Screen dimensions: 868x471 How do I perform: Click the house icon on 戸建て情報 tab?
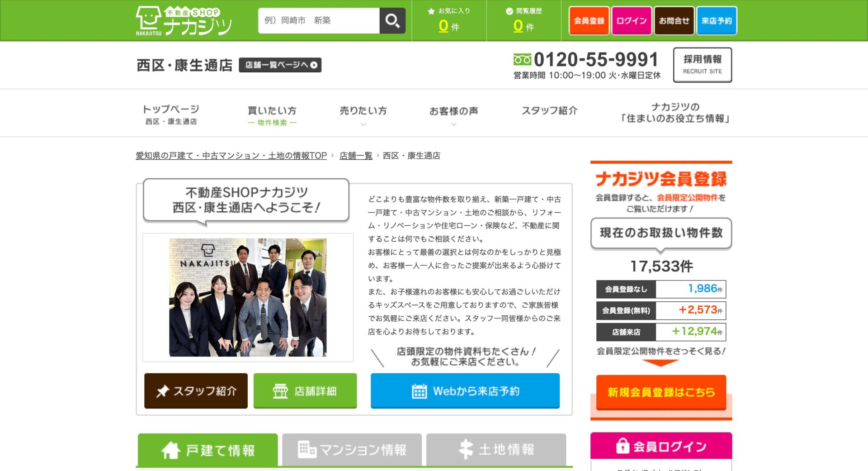pyautogui.click(x=171, y=450)
